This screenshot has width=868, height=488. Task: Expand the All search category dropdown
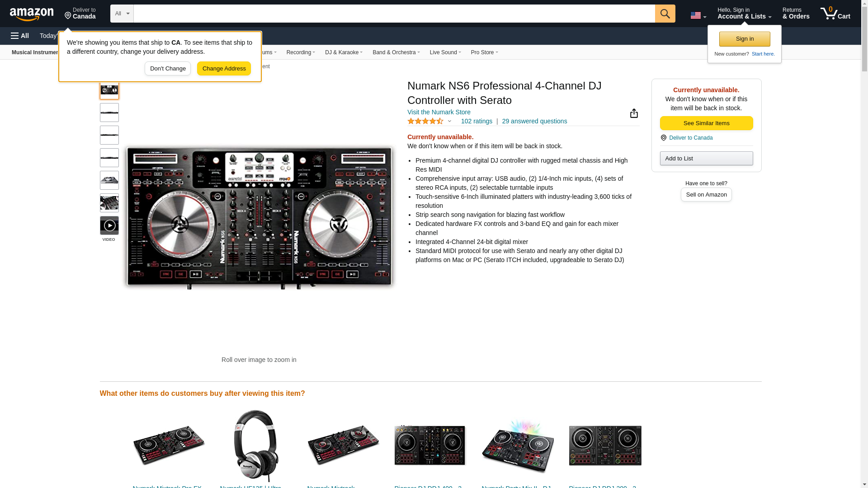[x=122, y=14]
